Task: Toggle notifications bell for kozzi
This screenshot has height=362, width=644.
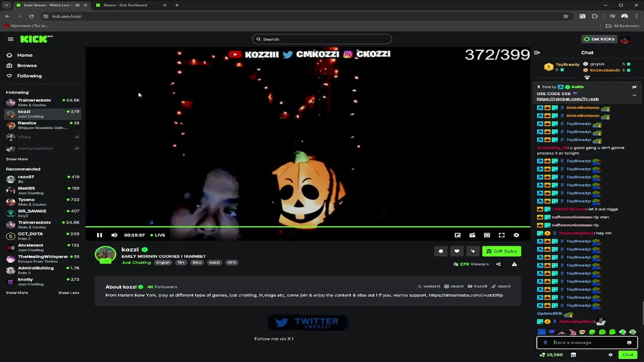Action: point(441,251)
